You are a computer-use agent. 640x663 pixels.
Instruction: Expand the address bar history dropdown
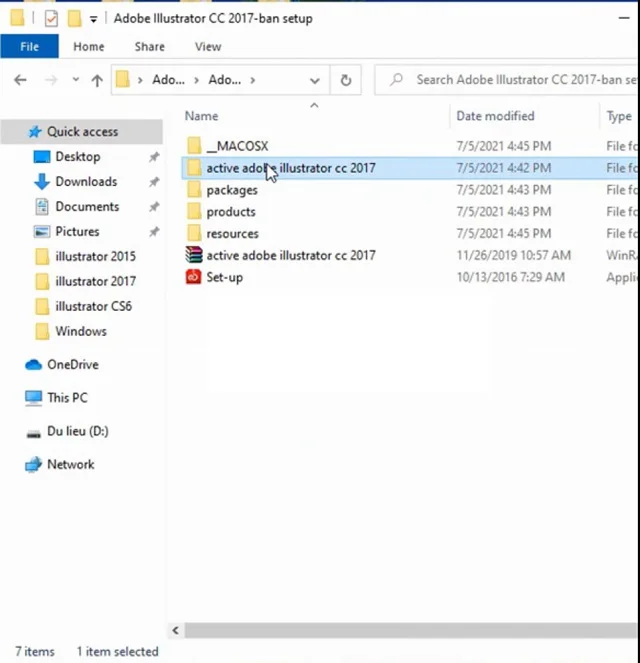click(315, 80)
